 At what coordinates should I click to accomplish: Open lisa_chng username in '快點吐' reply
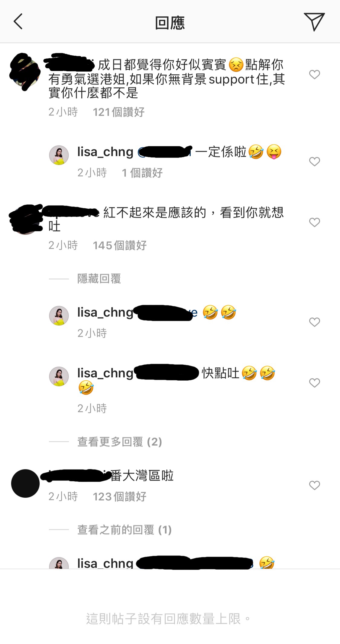coord(105,373)
